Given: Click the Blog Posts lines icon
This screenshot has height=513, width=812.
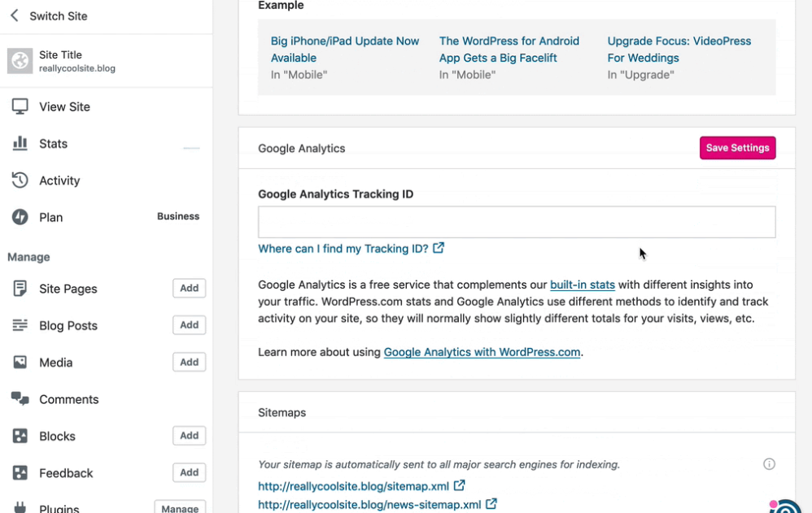Looking at the screenshot, I should tap(20, 325).
